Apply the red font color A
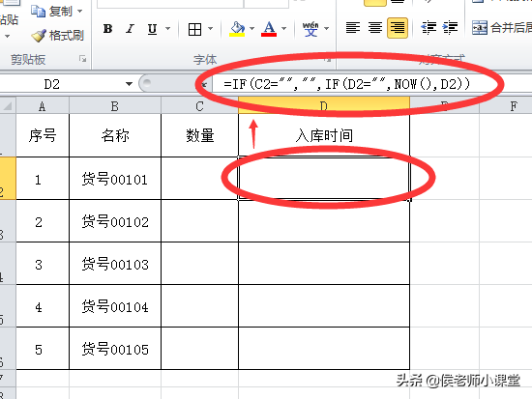This screenshot has height=399, width=532. [269, 29]
